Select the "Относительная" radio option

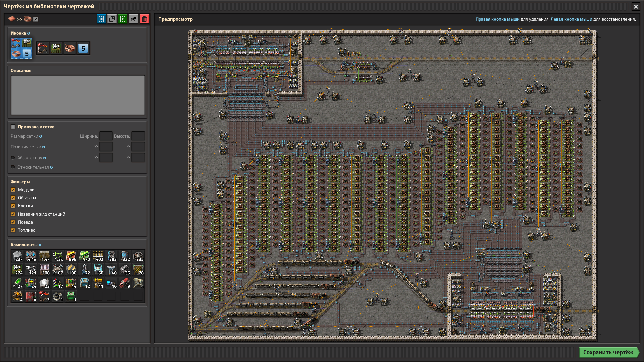[13, 167]
